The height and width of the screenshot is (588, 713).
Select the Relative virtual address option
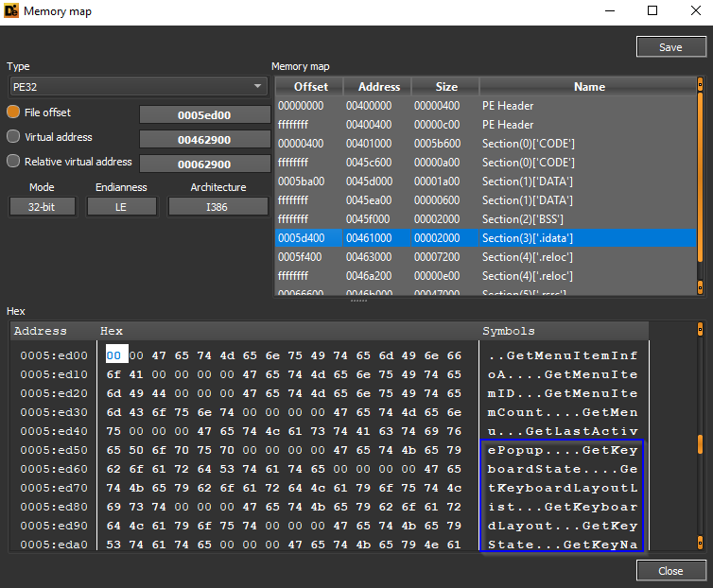click(13, 162)
